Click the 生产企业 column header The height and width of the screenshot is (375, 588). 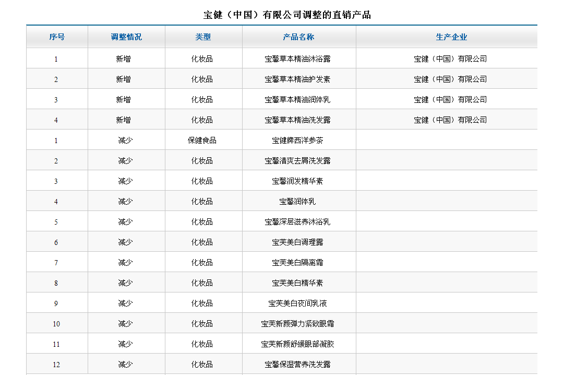tap(451, 37)
